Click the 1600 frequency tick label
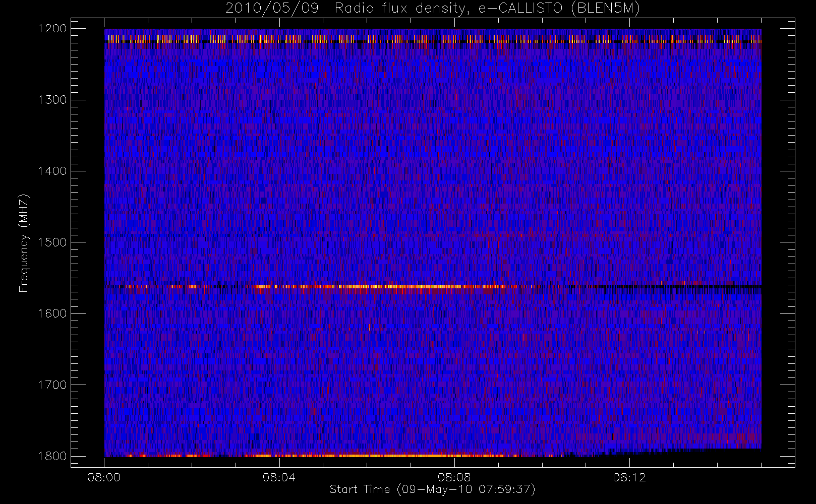This screenshot has width=816, height=504. click(52, 313)
